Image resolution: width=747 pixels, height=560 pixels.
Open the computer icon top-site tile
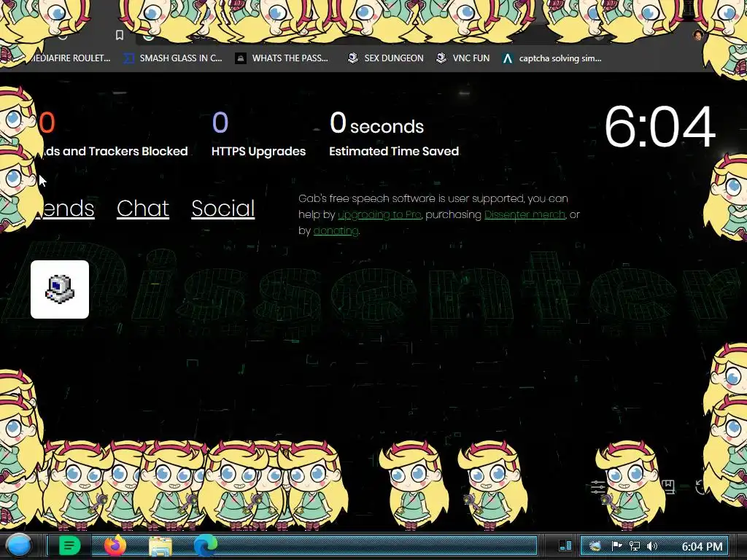click(60, 289)
